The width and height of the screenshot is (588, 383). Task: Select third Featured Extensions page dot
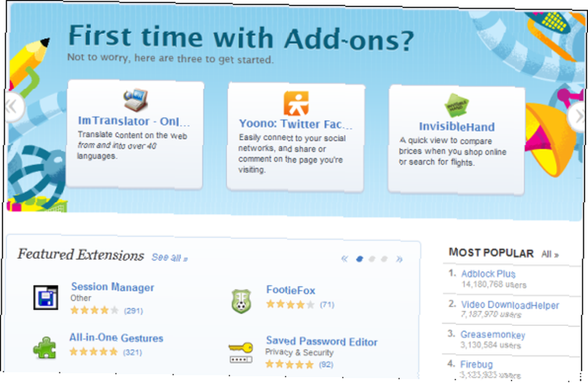click(x=384, y=259)
